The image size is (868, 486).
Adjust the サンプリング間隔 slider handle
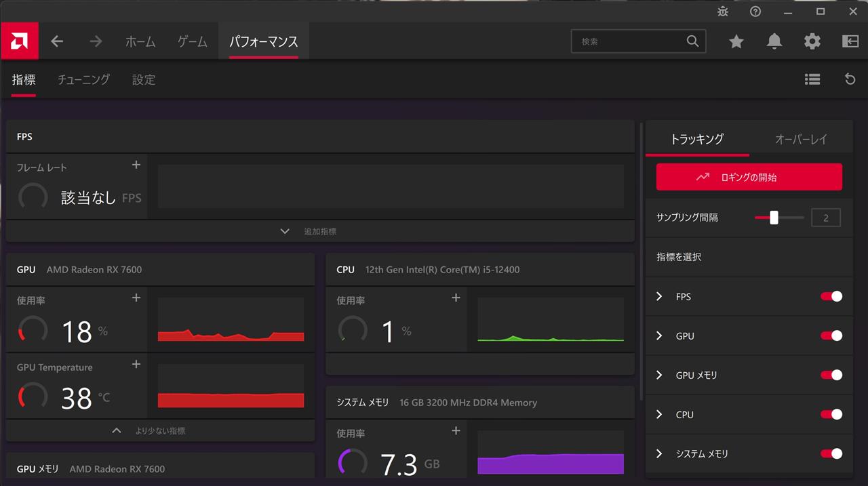774,218
